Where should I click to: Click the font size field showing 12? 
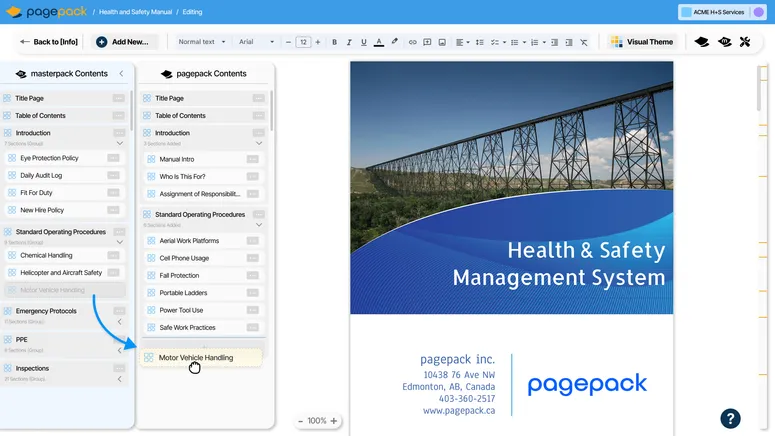(x=303, y=42)
